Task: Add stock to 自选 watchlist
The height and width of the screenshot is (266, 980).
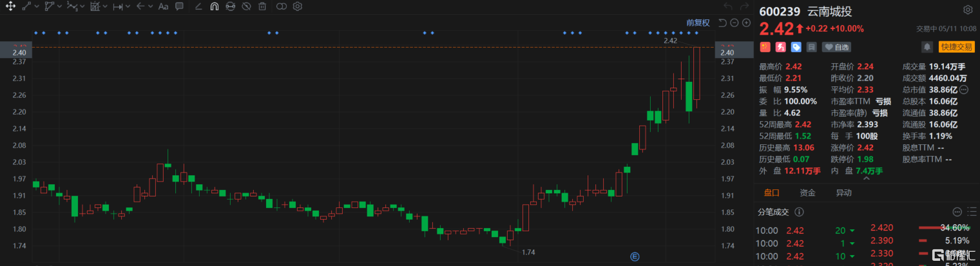Action: (x=836, y=47)
